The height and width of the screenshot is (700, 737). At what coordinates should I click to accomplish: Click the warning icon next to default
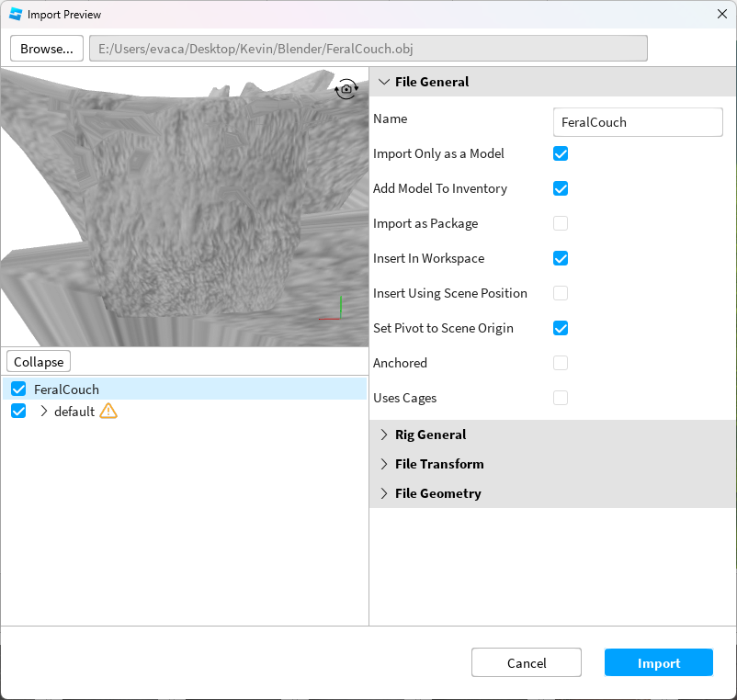pos(108,412)
